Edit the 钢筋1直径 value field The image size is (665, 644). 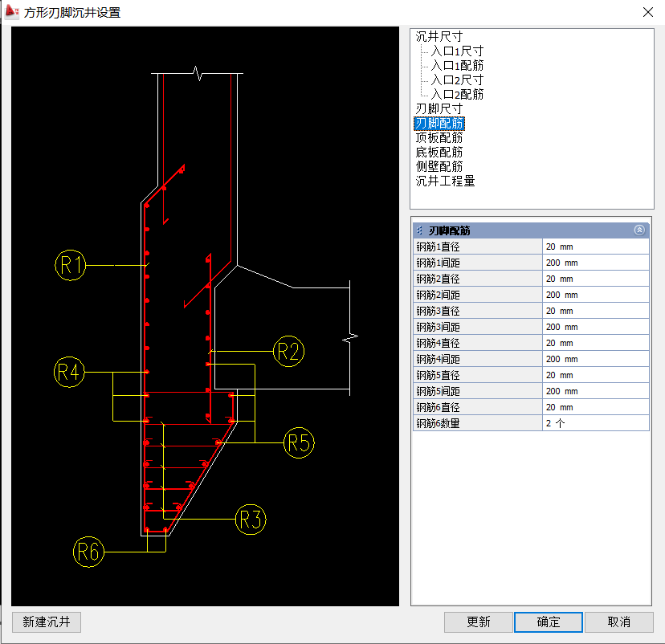click(x=595, y=247)
